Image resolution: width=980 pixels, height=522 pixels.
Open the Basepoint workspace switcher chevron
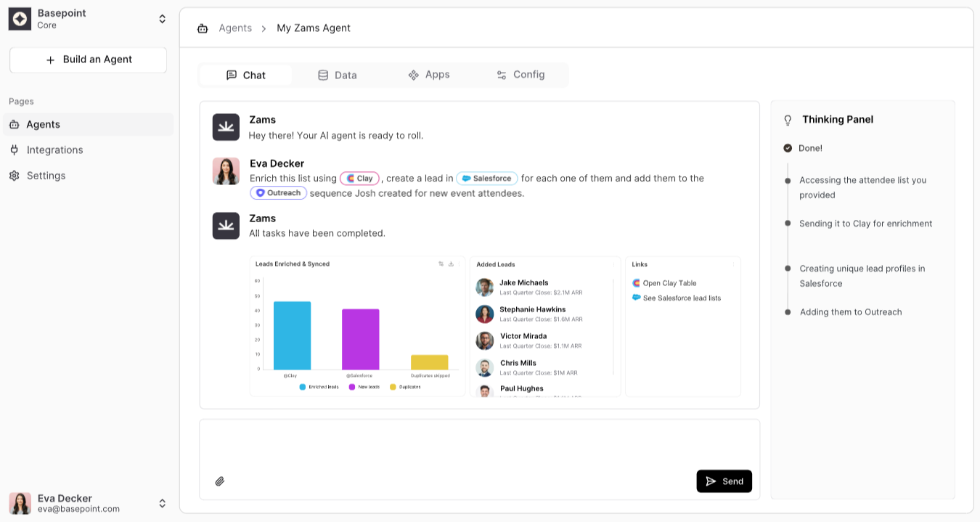[x=162, y=19]
